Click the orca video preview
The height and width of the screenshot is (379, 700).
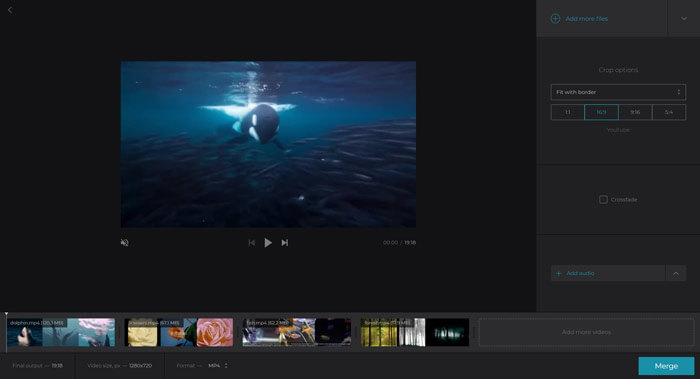click(x=268, y=145)
